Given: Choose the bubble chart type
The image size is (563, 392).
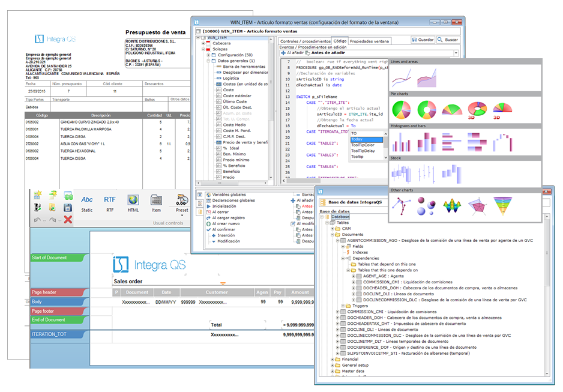Looking at the screenshot, I should click(427, 206).
